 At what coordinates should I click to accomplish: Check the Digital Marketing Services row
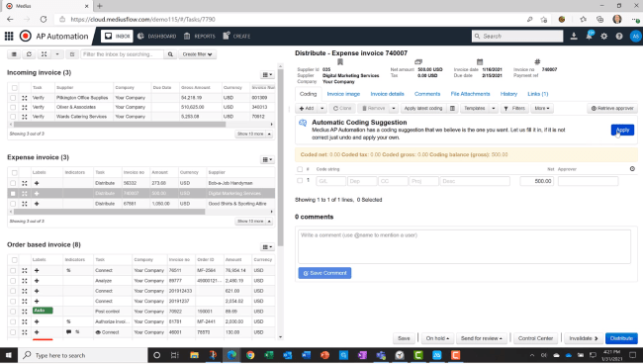(x=13, y=194)
